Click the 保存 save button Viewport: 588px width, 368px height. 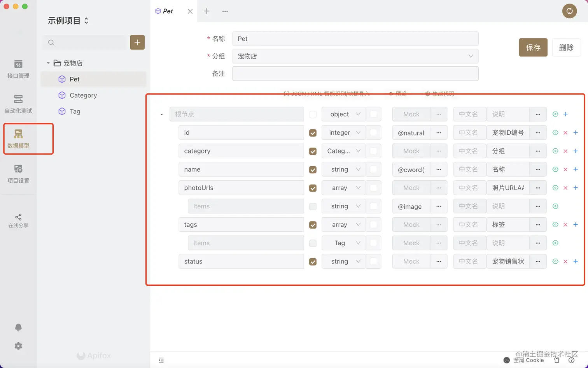[x=533, y=48]
